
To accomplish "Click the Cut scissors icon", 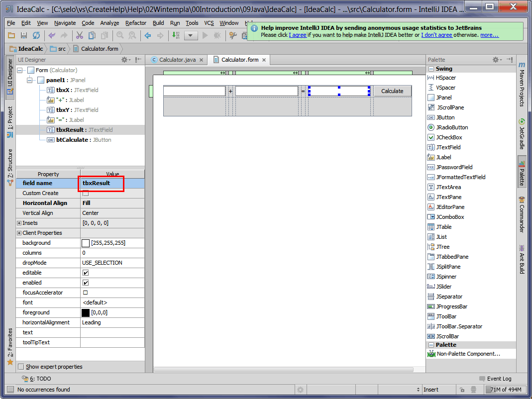I will [x=80, y=35].
